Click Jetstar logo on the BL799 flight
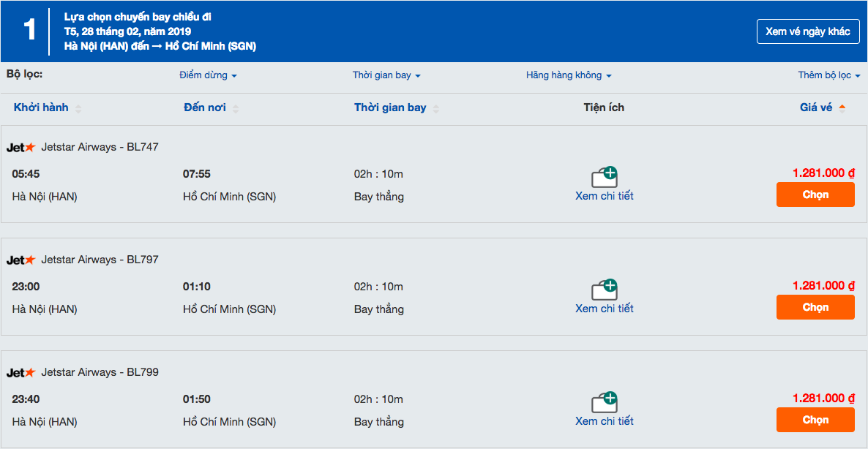The height and width of the screenshot is (449, 868). [20, 372]
